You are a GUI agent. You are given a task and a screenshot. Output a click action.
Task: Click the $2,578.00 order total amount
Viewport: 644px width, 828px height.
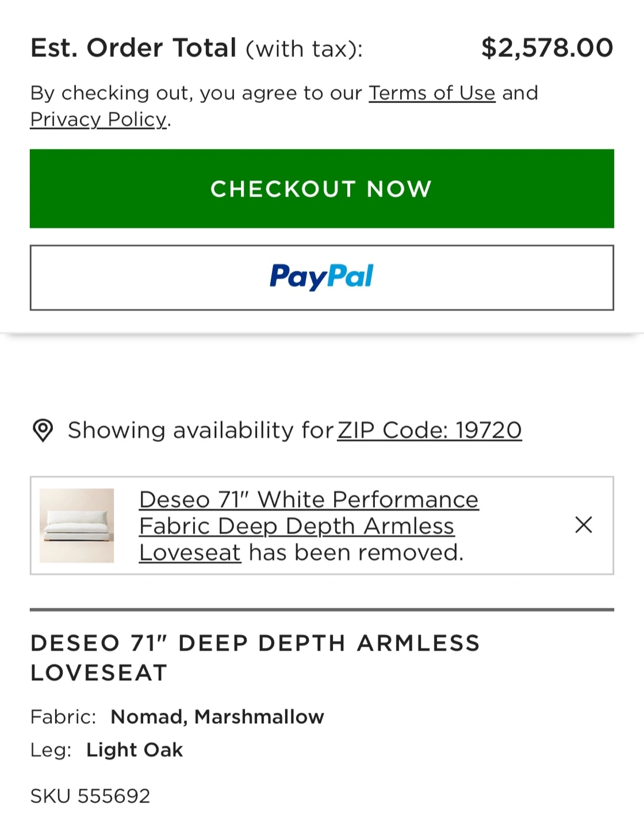(547, 48)
